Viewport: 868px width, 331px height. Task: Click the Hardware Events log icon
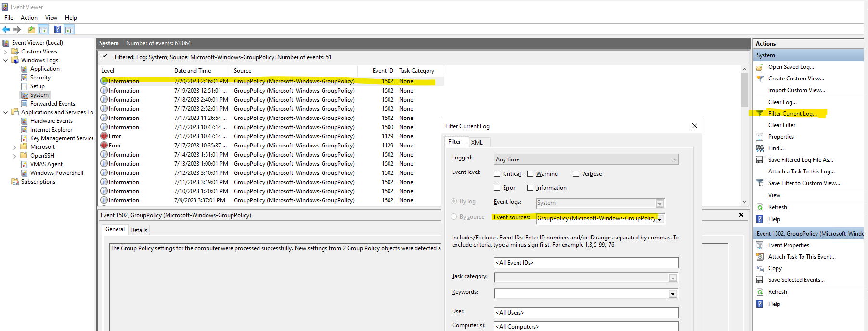click(x=24, y=121)
